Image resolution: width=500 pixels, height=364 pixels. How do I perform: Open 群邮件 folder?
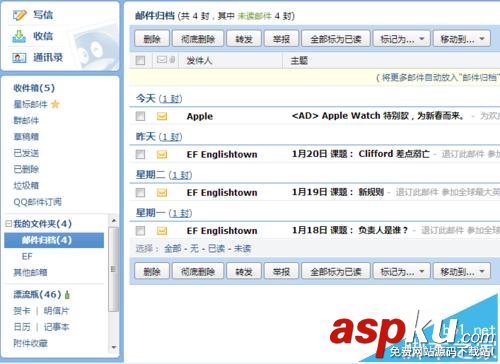(26, 120)
